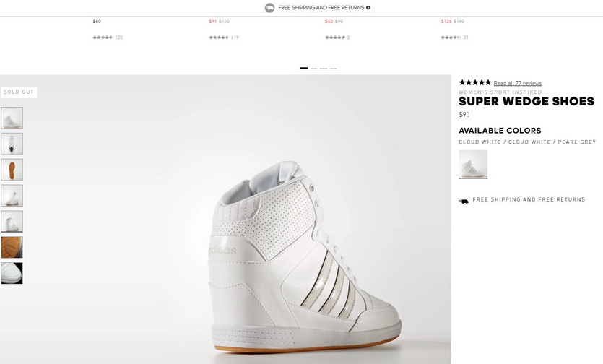This screenshot has height=364, width=603.
Task: Click the star rating with 619 reviews
Action: (x=219, y=38)
